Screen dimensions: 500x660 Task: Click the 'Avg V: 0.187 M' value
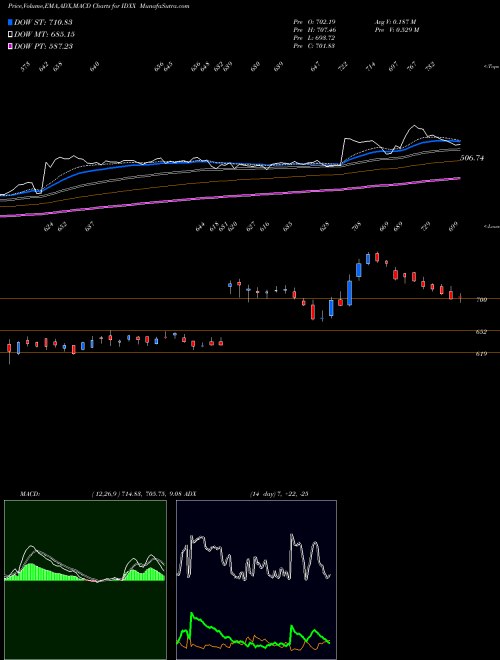tap(395, 21)
